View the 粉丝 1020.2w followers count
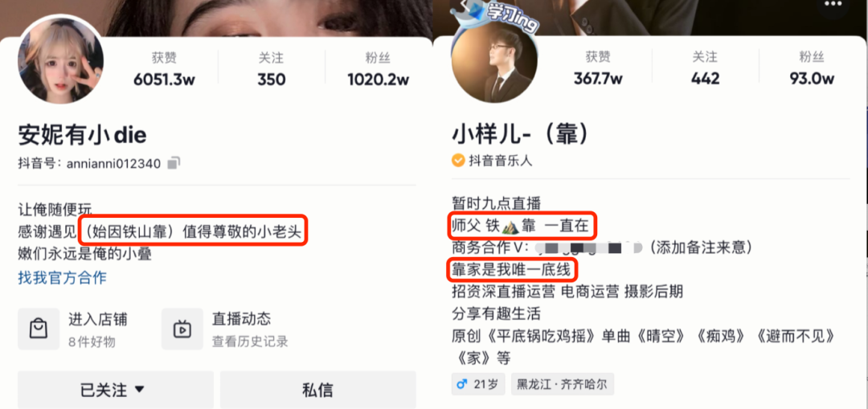Viewport: 868px width, 409px height. [378, 70]
